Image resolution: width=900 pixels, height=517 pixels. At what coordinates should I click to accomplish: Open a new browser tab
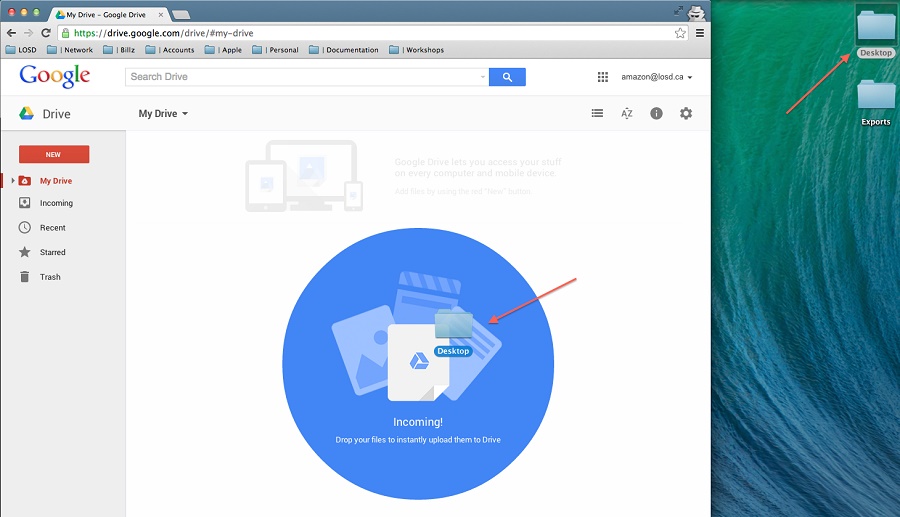181,15
